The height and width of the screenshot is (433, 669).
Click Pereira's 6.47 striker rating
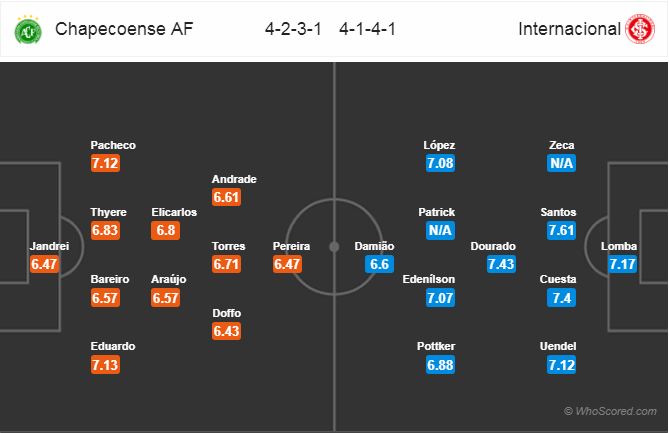pyautogui.click(x=286, y=264)
